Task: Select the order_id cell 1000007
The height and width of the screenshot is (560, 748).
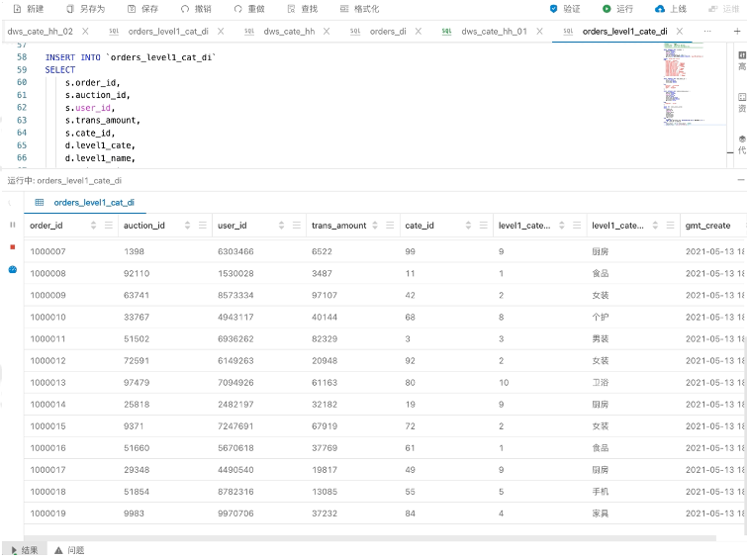Action: pyautogui.click(x=47, y=251)
